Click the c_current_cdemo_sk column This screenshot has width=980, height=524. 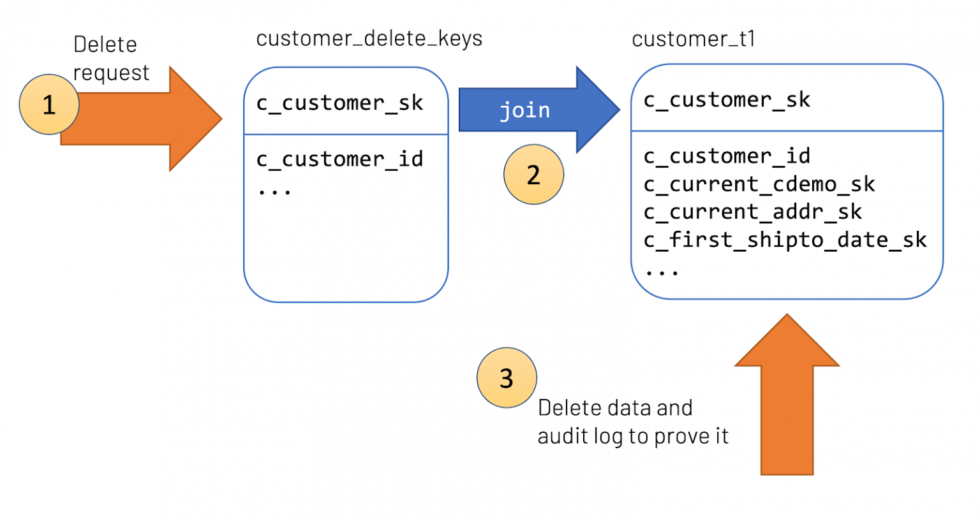(759, 184)
